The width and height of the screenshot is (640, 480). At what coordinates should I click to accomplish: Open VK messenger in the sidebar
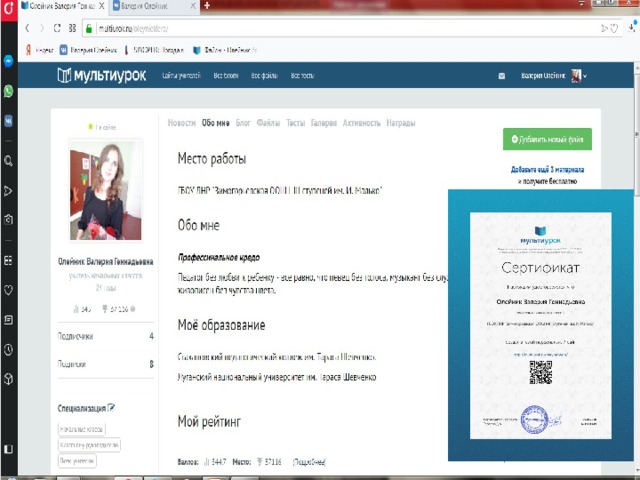pos(9,121)
